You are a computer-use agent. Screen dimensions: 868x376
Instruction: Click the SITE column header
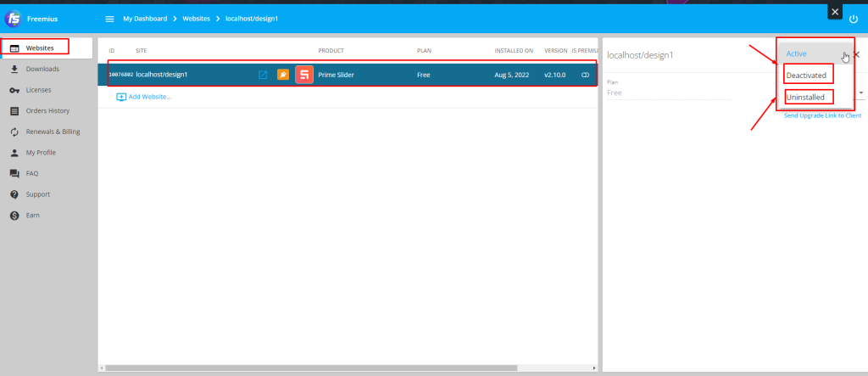[x=142, y=50]
